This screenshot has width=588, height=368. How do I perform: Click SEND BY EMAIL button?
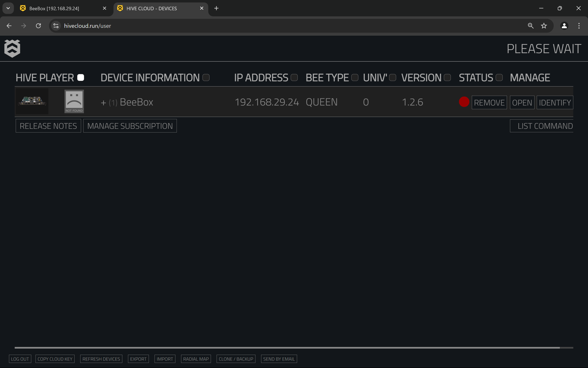click(279, 359)
